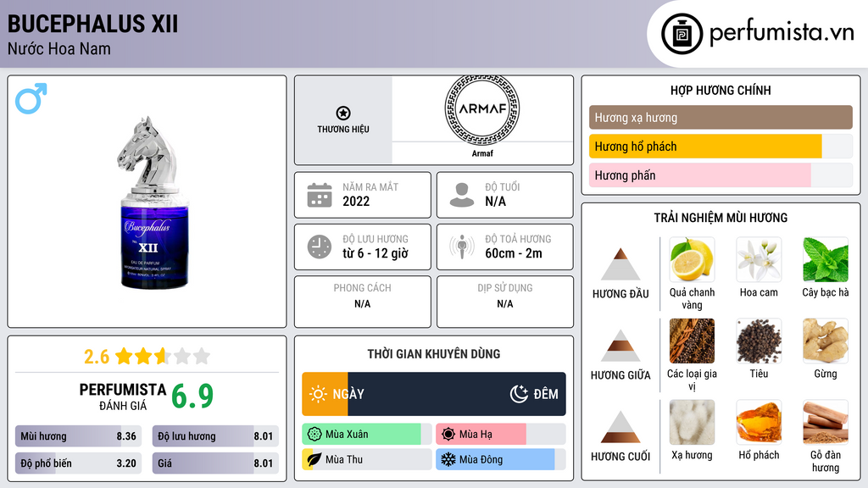Click the male gender symbol icon
Image resolution: width=868 pixels, height=488 pixels.
point(31,99)
